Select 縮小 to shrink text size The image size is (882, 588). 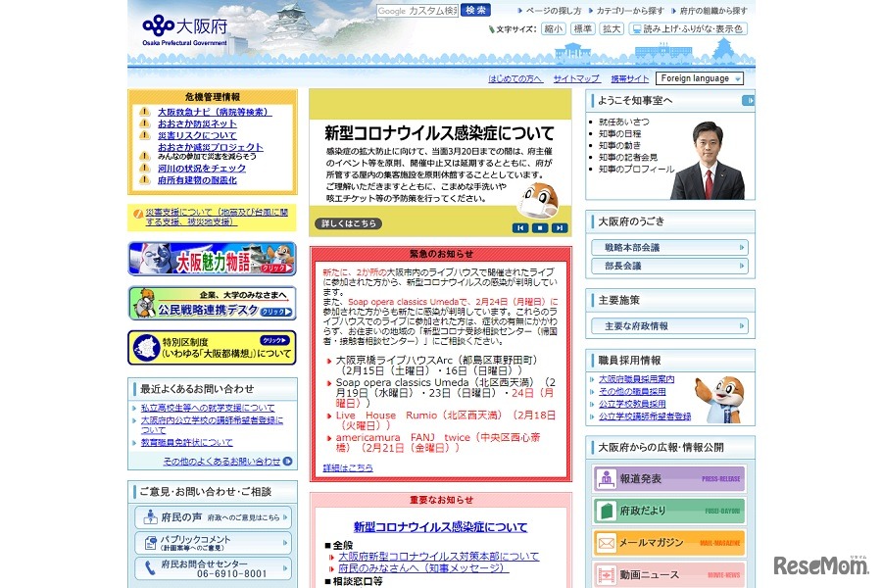(553, 28)
